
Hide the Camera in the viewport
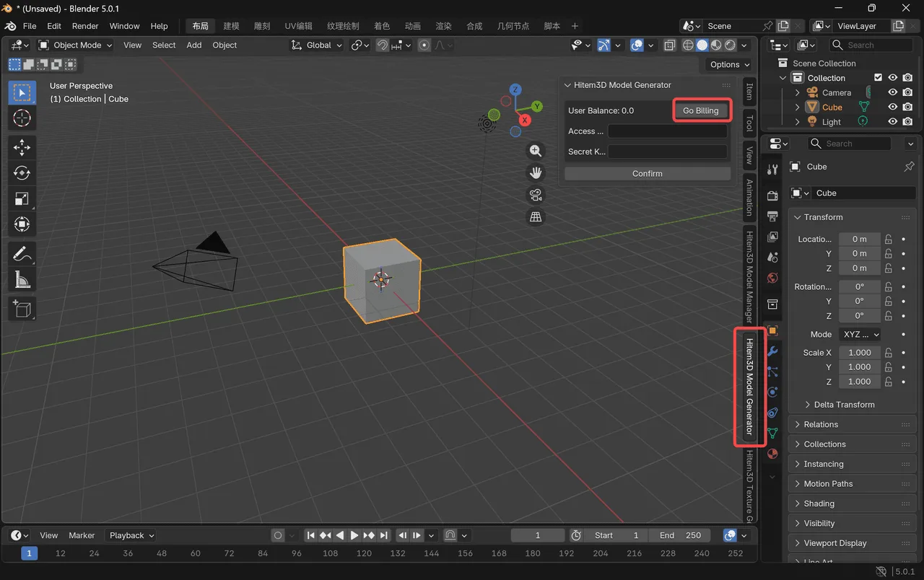click(x=893, y=92)
